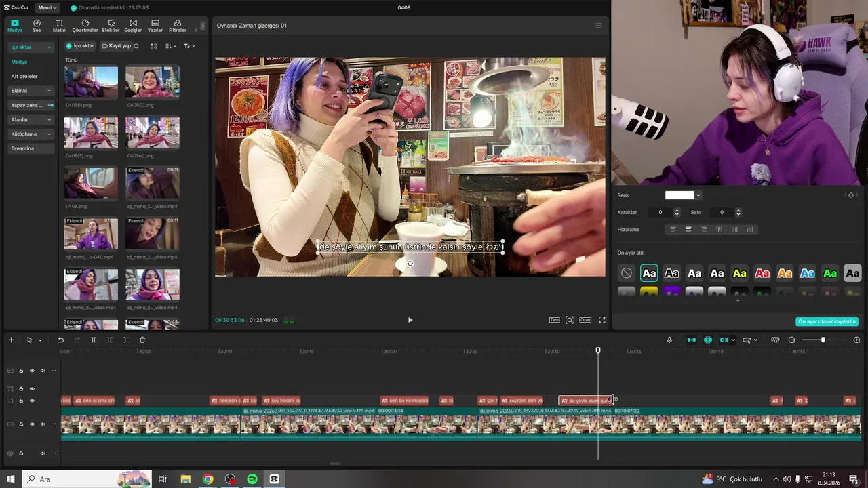The width and height of the screenshot is (868, 488).
Task: Toggle main track magnet
Action: point(692,340)
